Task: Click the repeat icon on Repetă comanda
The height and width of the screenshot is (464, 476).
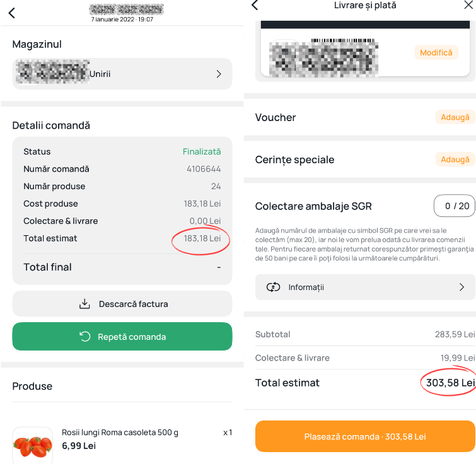Action: [85, 337]
